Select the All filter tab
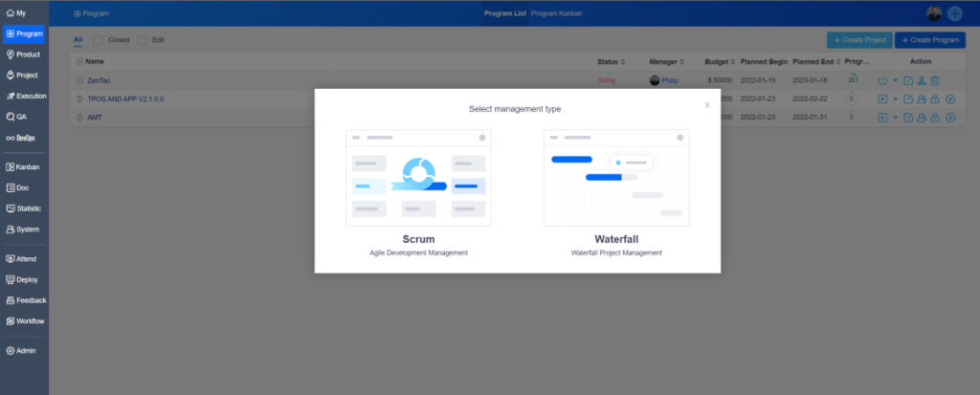 pos(78,40)
